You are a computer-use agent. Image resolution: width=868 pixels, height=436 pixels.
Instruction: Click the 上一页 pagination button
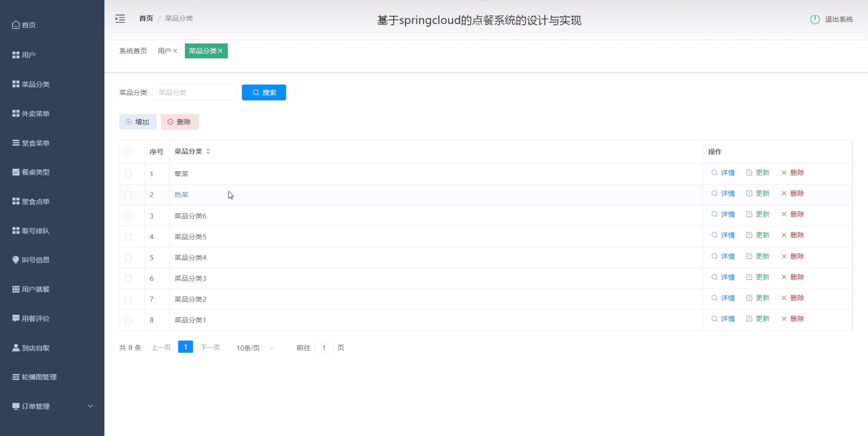[161, 347]
